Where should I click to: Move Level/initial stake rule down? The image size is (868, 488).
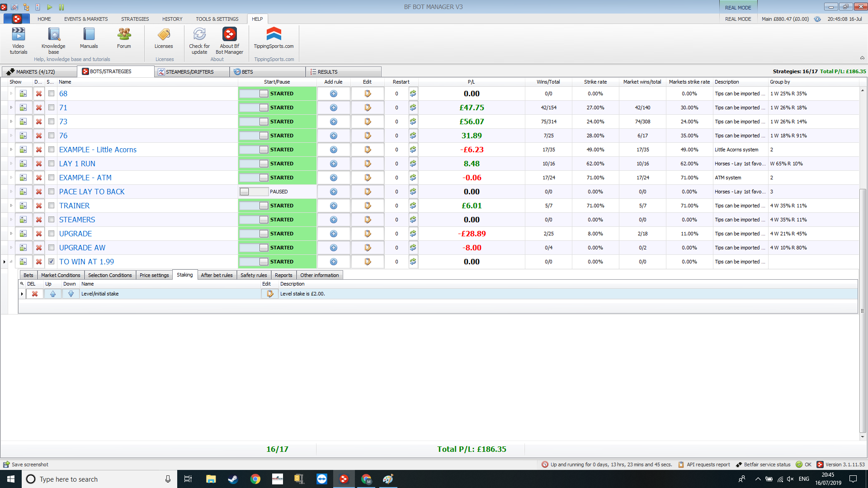pyautogui.click(x=71, y=294)
